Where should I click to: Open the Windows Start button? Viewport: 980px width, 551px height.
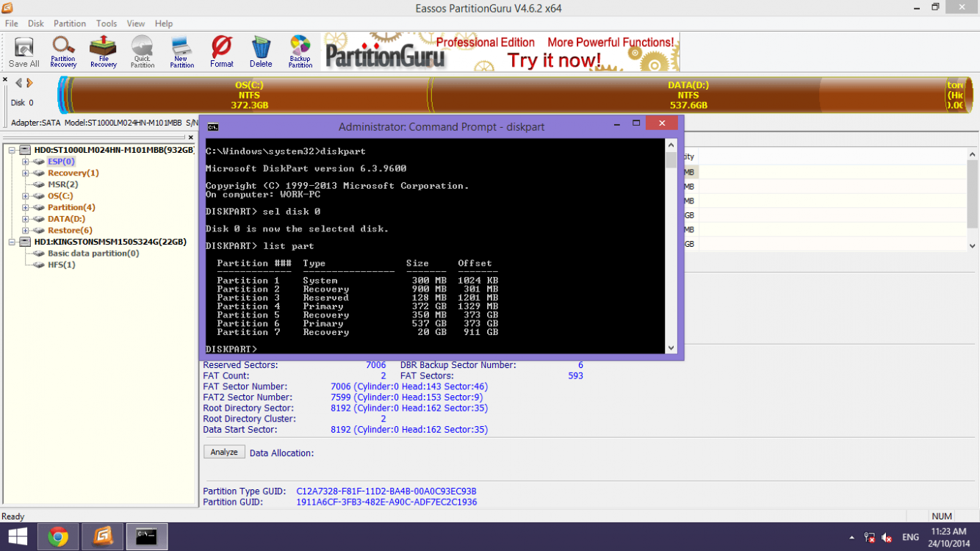pyautogui.click(x=18, y=536)
